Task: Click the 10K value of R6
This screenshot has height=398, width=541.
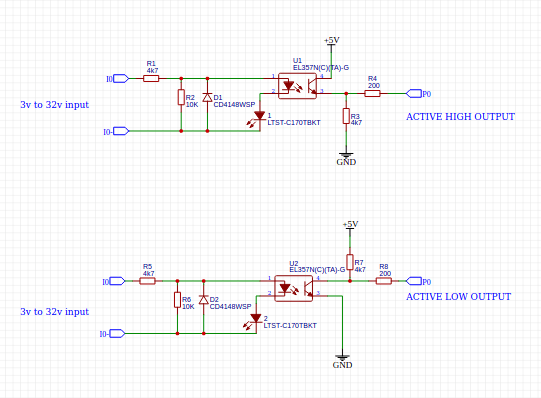Action: 188,307
